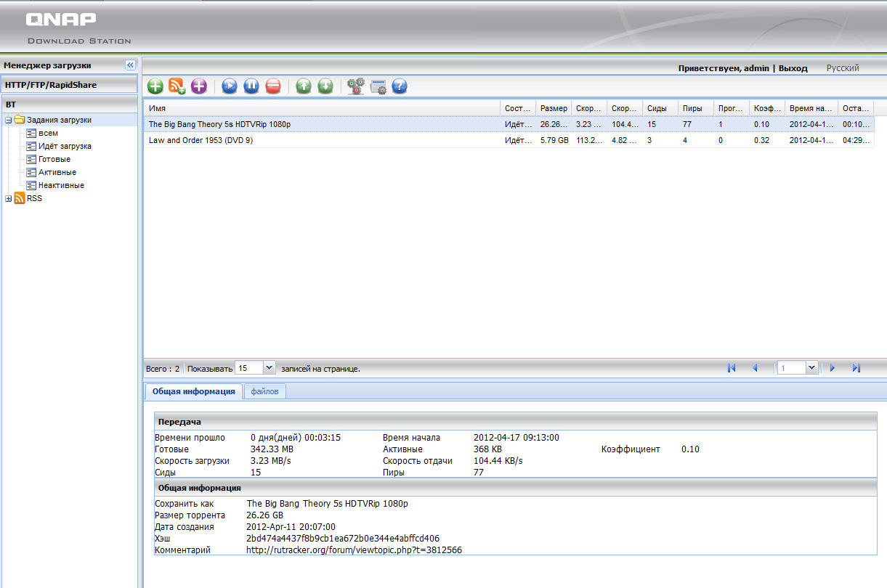Open the page number dropdown
Image resolution: width=887 pixels, height=588 pixels.
[811, 368]
